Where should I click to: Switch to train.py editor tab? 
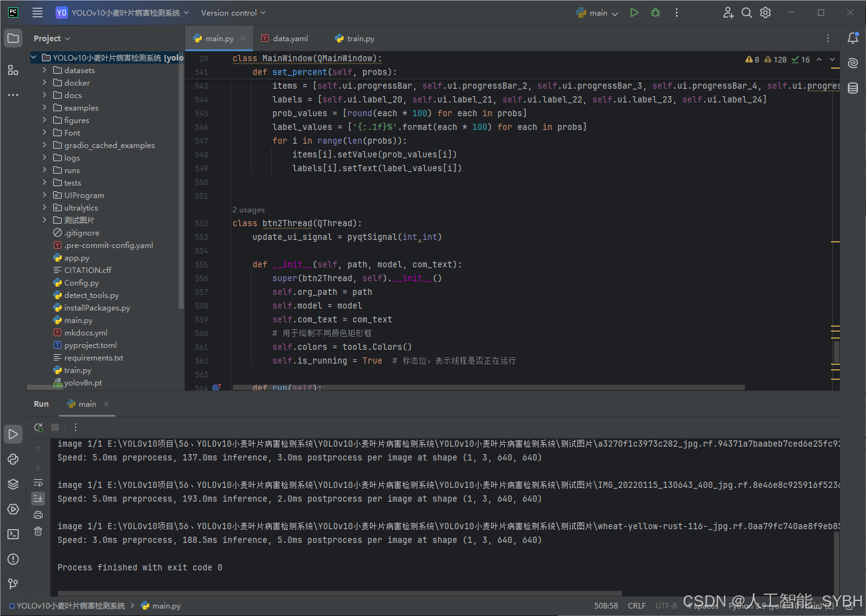click(355, 38)
